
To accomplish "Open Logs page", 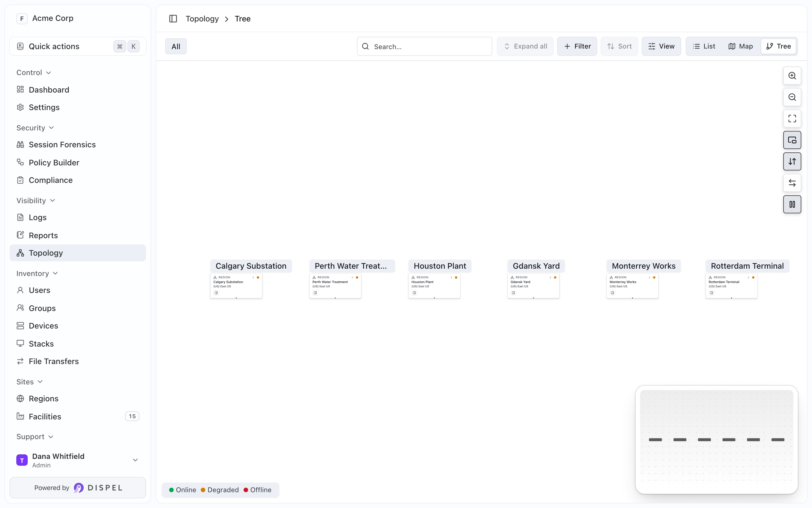I will pos(78,217).
